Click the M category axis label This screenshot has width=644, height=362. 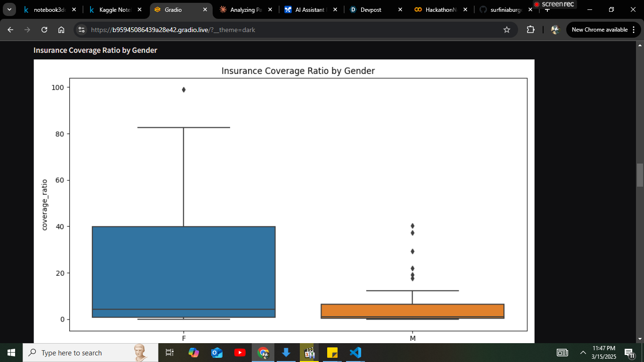point(413,338)
